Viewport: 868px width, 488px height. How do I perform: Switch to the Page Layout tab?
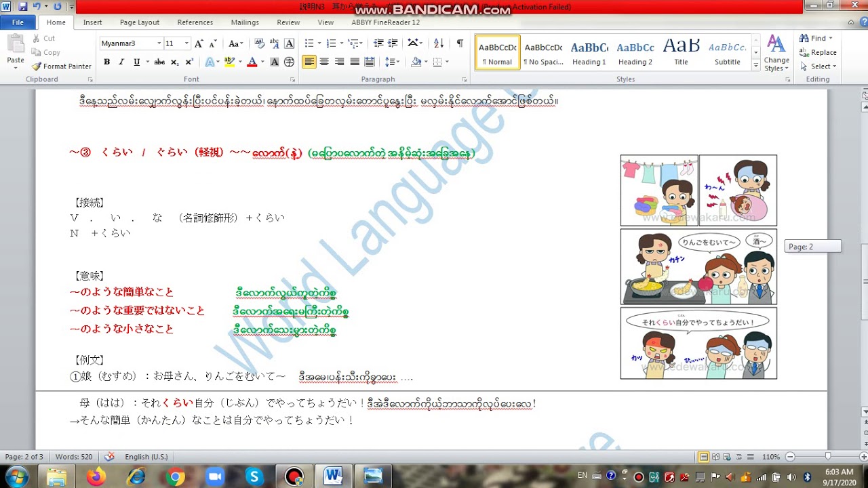click(x=140, y=22)
